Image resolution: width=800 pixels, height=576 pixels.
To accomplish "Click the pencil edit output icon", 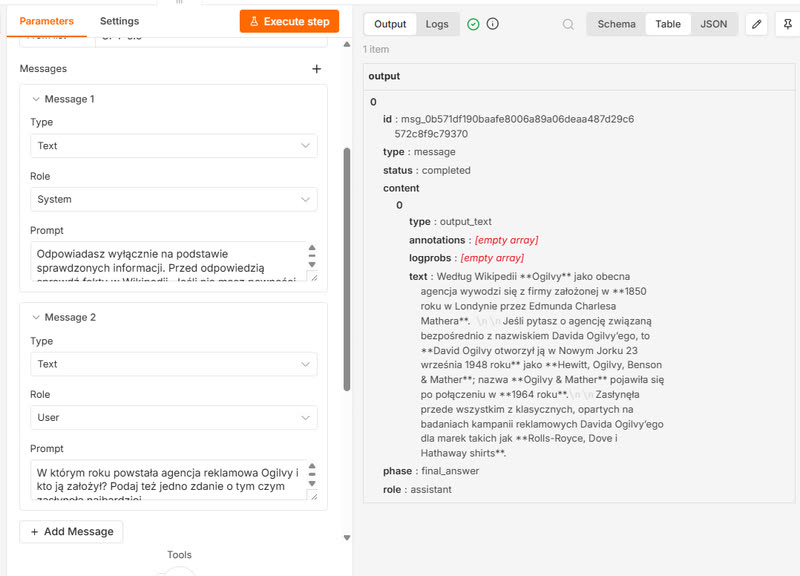I will pyautogui.click(x=757, y=24).
